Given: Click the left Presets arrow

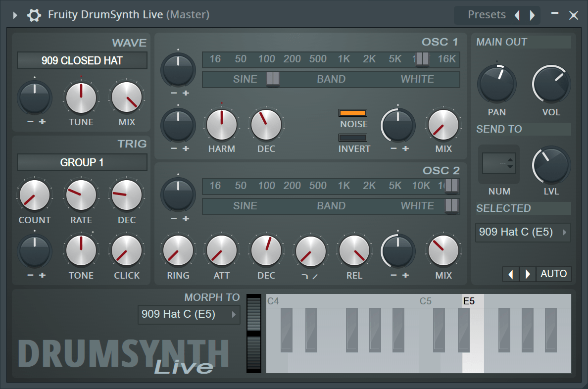Looking at the screenshot, I should coord(518,15).
